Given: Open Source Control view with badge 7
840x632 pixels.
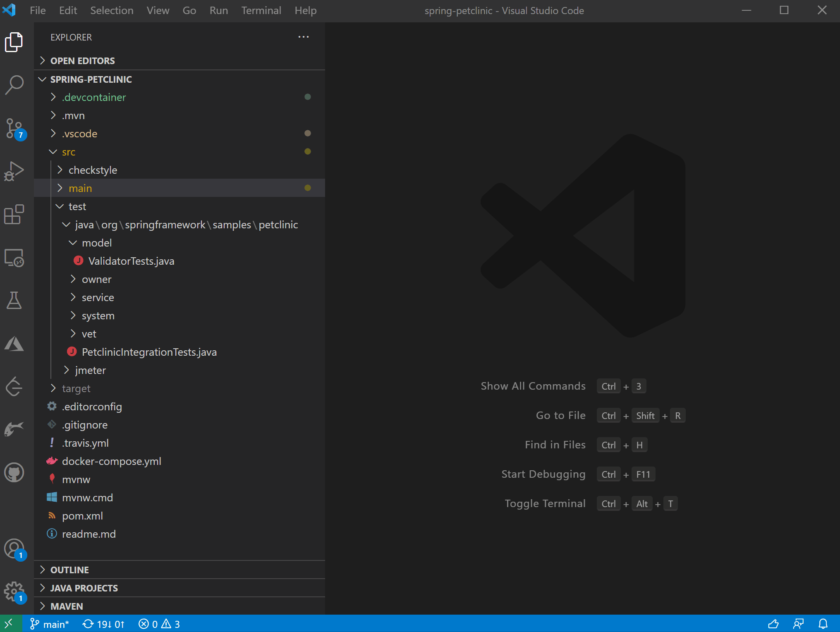Looking at the screenshot, I should click(14, 128).
